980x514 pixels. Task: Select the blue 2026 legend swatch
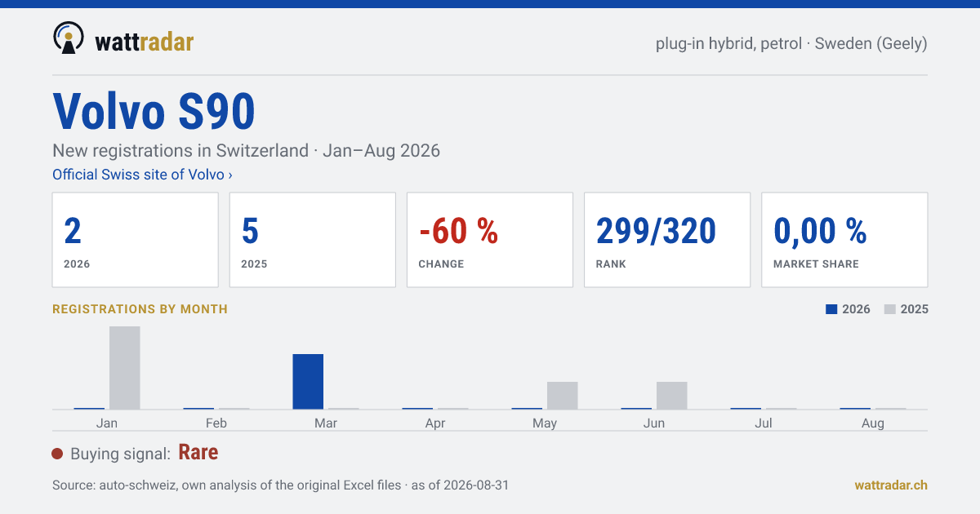coord(832,309)
